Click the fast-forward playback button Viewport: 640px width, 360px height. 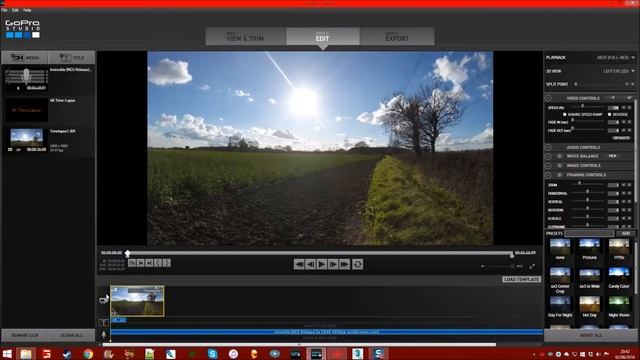tap(344, 264)
